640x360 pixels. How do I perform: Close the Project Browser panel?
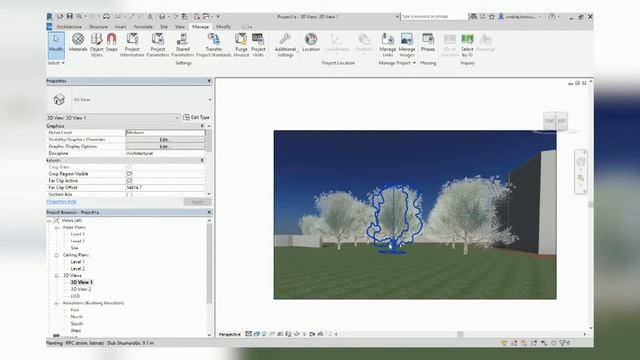coord(209,212)
